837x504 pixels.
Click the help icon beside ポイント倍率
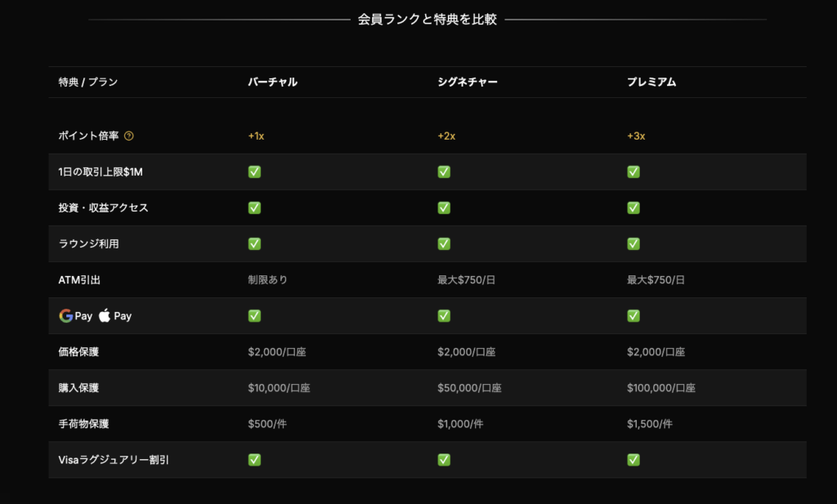pos(128,136)
